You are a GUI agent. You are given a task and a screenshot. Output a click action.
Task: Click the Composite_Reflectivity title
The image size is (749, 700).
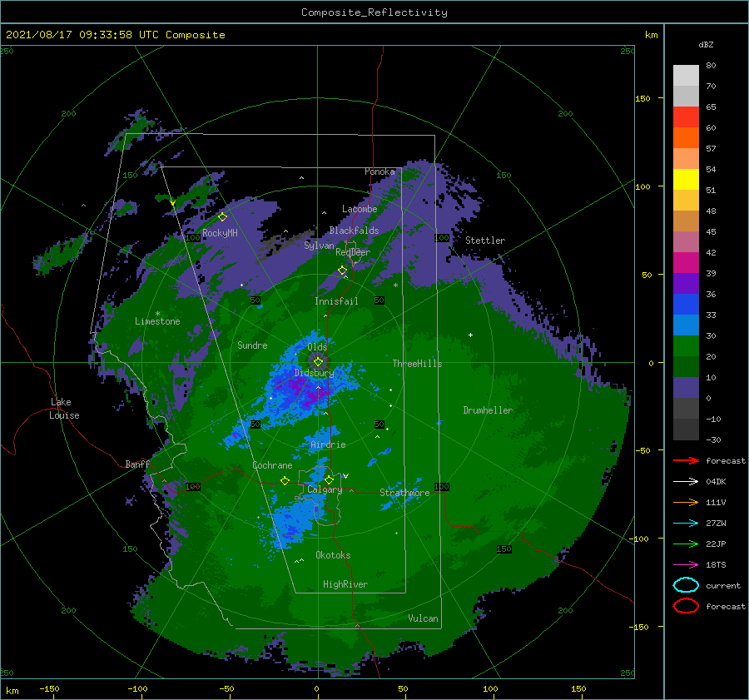(374, 12)
